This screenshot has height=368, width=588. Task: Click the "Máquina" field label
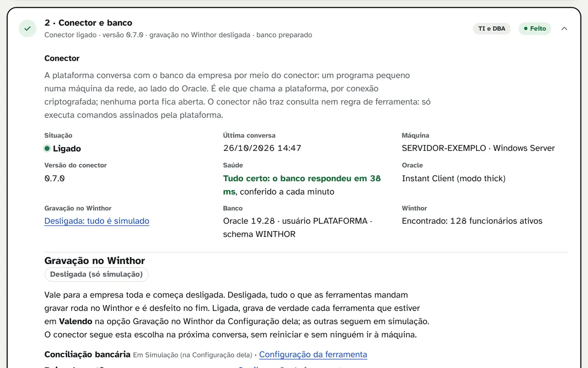(416, 136)
